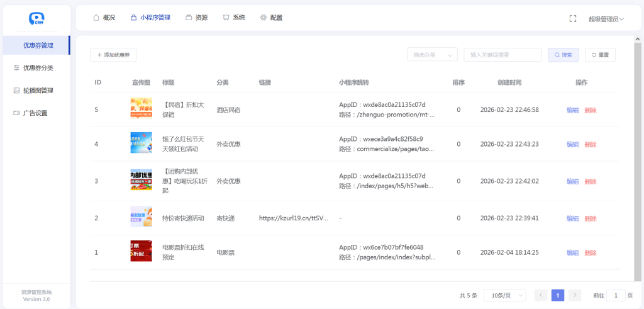This screenshot has height=309, width=644.
Task: Click AppID wx6ce7b07bf7fe6048 text
Action: [x=381, y=247]
